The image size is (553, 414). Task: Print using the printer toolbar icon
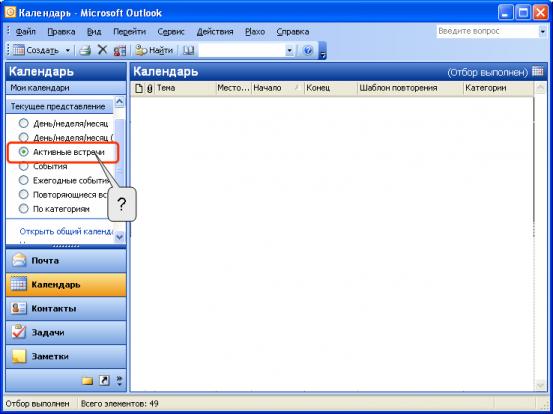pyautogui.click(x=85, y=50)
